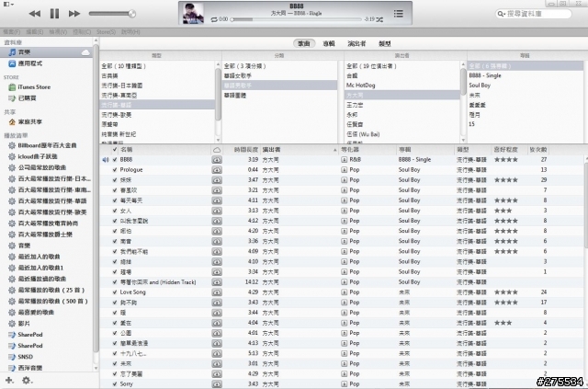
Task: Click the iCloud status column header
Action: point(217,150)
